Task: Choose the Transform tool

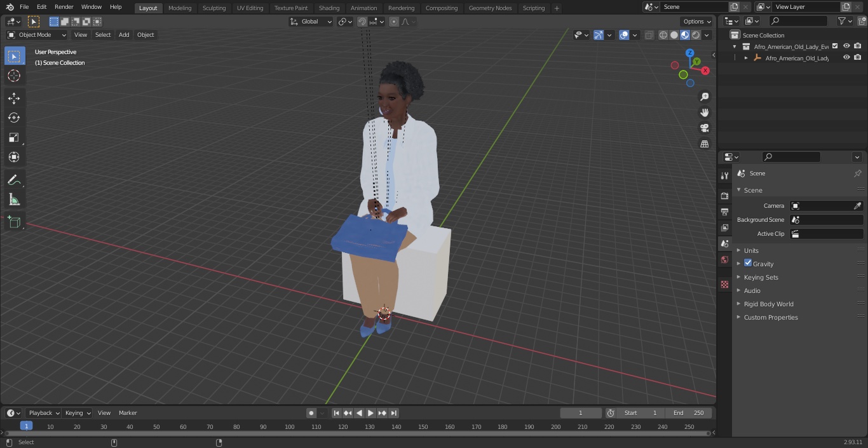Action: click(x=14, y=157)
